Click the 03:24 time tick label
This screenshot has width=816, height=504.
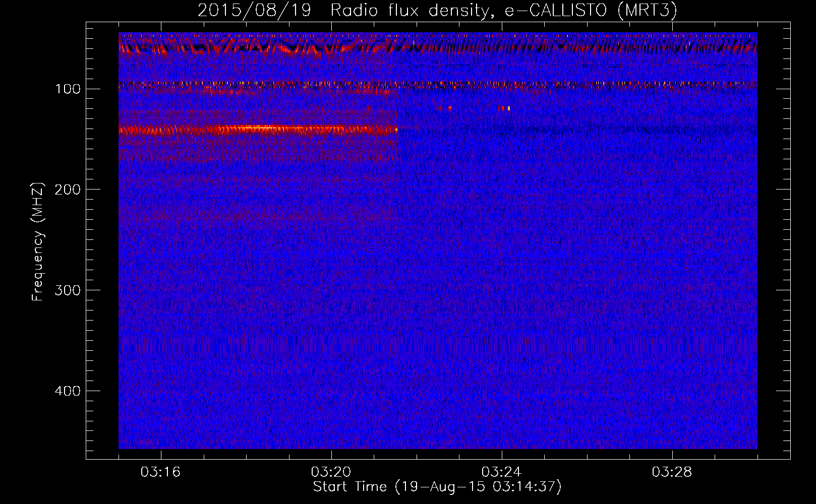tap(501, 472)
